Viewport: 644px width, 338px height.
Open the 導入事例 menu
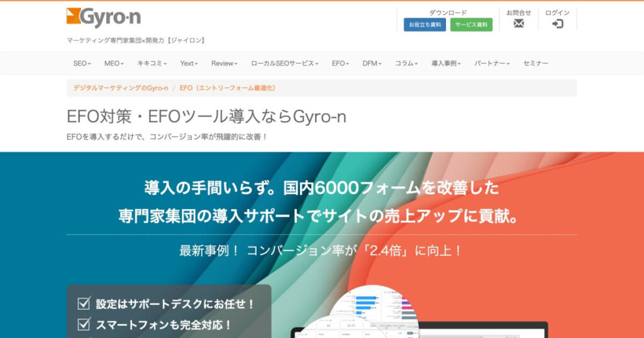pos(446,64)
